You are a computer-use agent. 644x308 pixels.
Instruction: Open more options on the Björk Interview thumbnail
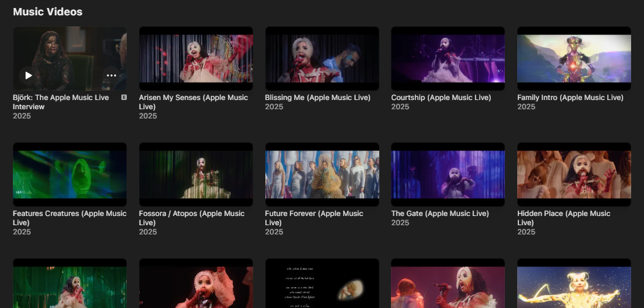(x=112, y=75)
